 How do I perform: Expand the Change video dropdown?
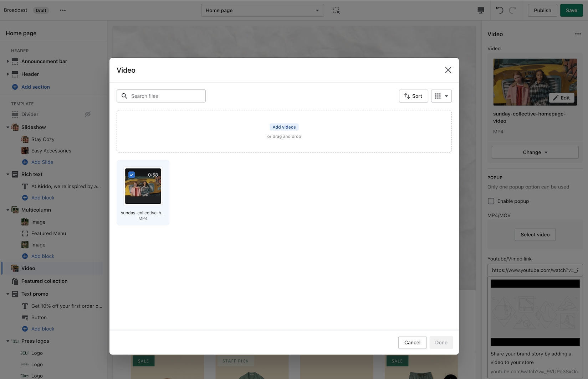pos(535,152)
